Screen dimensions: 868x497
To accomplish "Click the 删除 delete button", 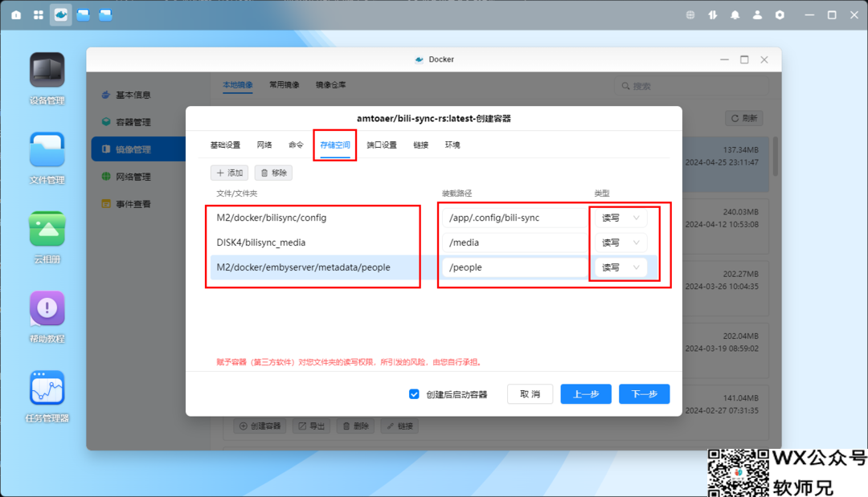I will [x=355, y=426].
